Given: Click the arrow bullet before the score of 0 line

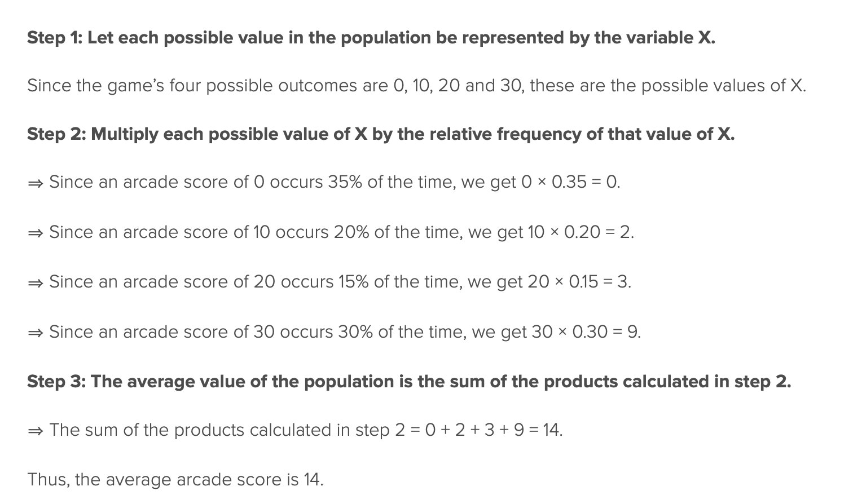Looking at the screenshot, I should [x=35, y=183].
